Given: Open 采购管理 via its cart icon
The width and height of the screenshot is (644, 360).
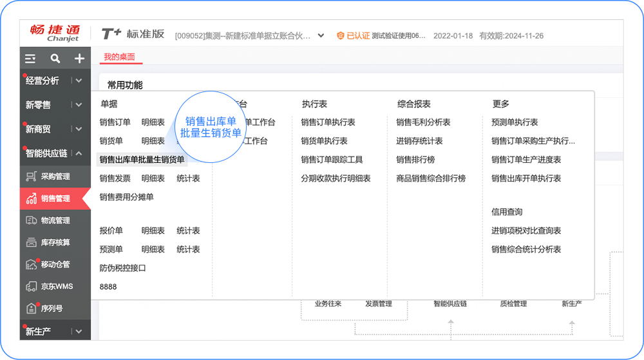Looking at the screenshot, I should 31,176.
